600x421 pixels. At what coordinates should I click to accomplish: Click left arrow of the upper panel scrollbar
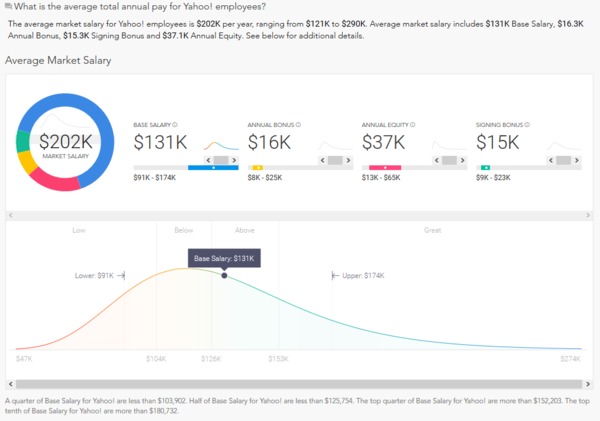click(x=11, y=215)
